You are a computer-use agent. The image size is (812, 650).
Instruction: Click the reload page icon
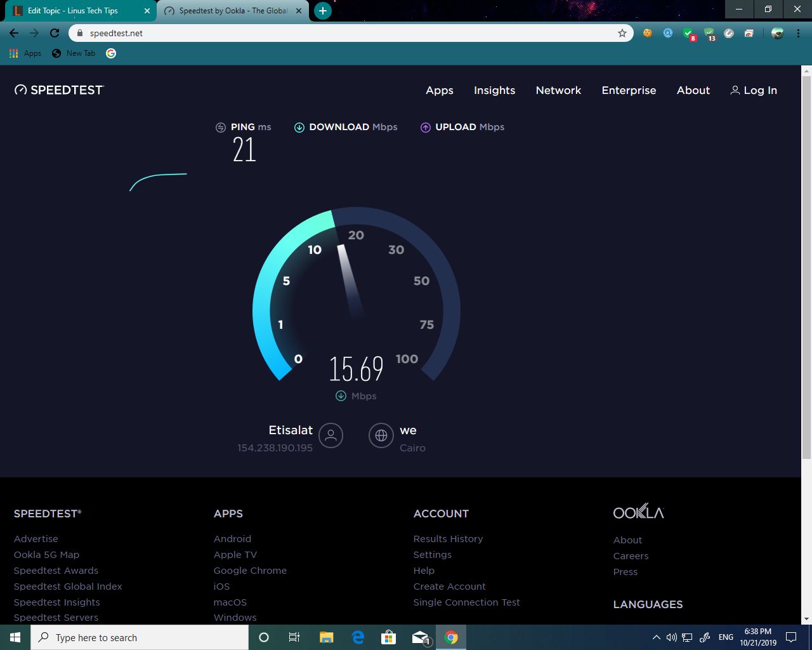coord(55,32)
